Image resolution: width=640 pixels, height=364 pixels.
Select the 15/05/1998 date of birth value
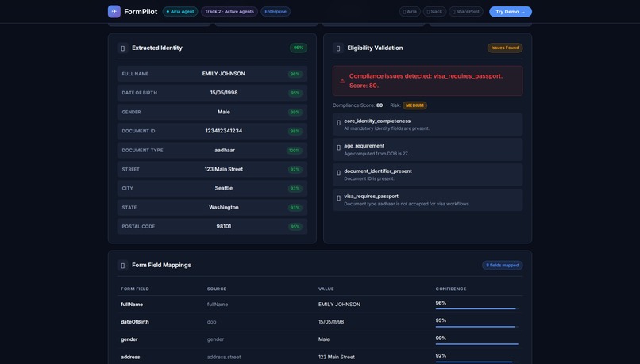click(224, 93)
